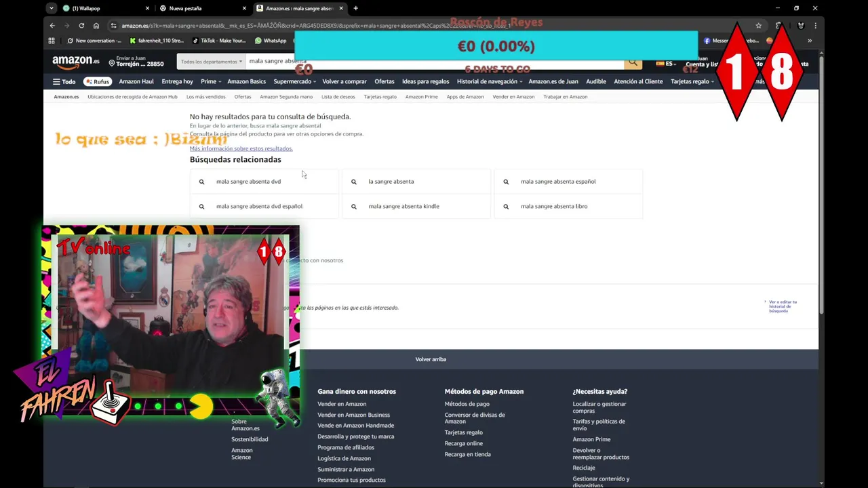Reload the page with refresh icon

point(81,26)
